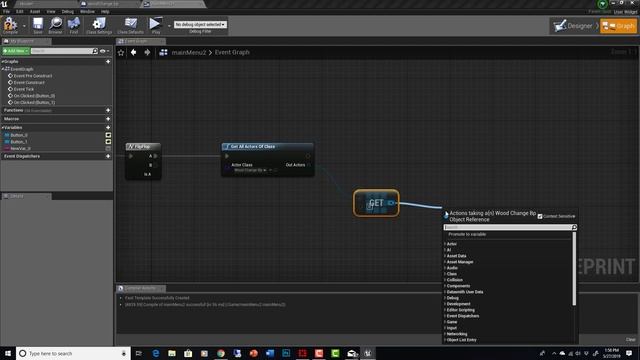640x360 pixels.
Task: Click the blueprint graph icon beside mainMenu2
Action: point(163,52)
